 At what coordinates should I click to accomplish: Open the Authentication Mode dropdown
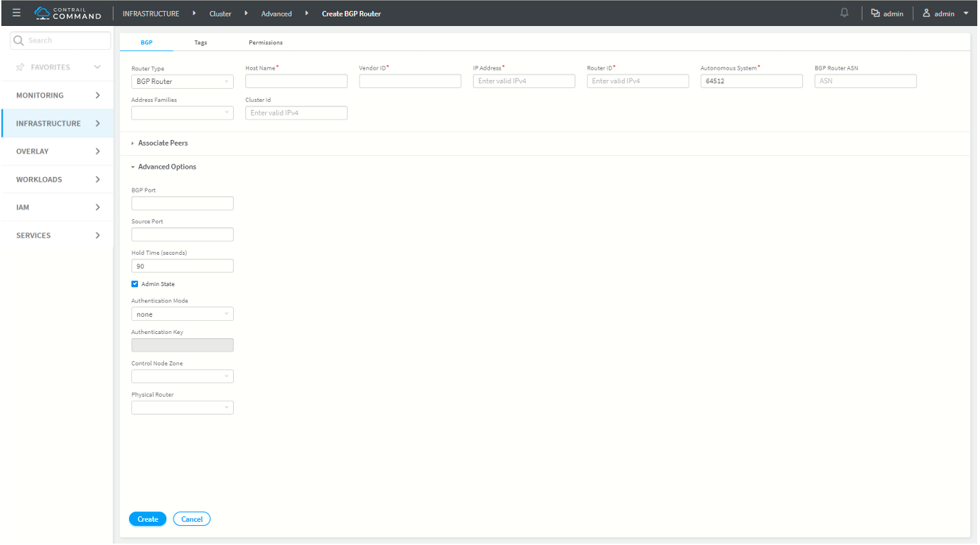[182, 314]
